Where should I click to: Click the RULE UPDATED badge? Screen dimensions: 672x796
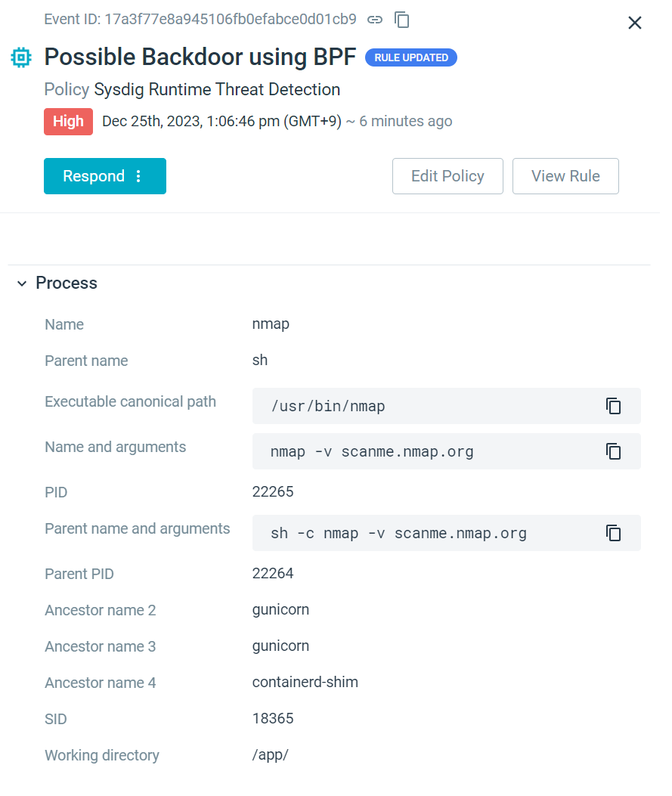point(411,57)
